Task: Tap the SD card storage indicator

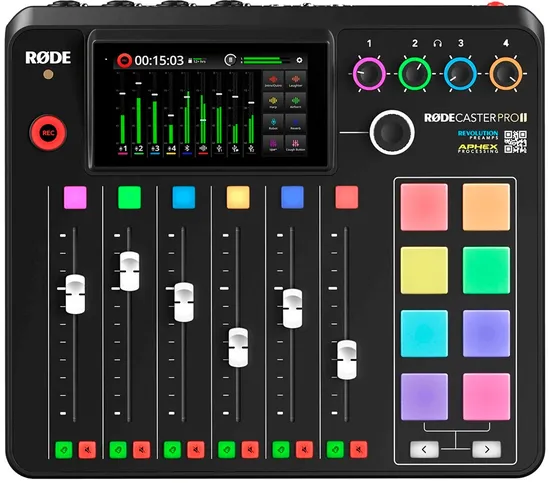Action: [197, 61]
